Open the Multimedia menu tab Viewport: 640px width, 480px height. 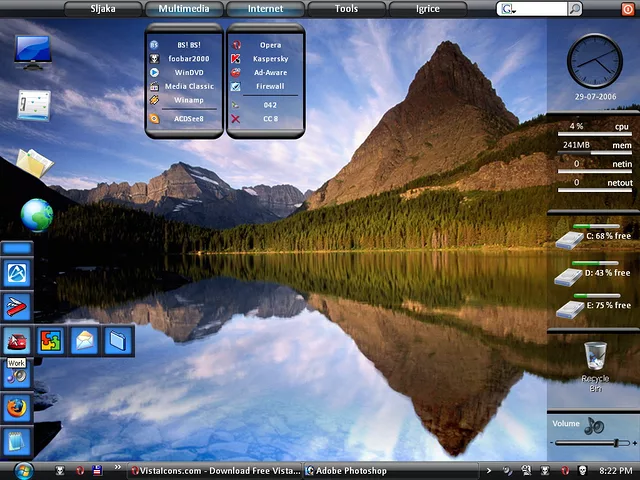pos(184,9)
